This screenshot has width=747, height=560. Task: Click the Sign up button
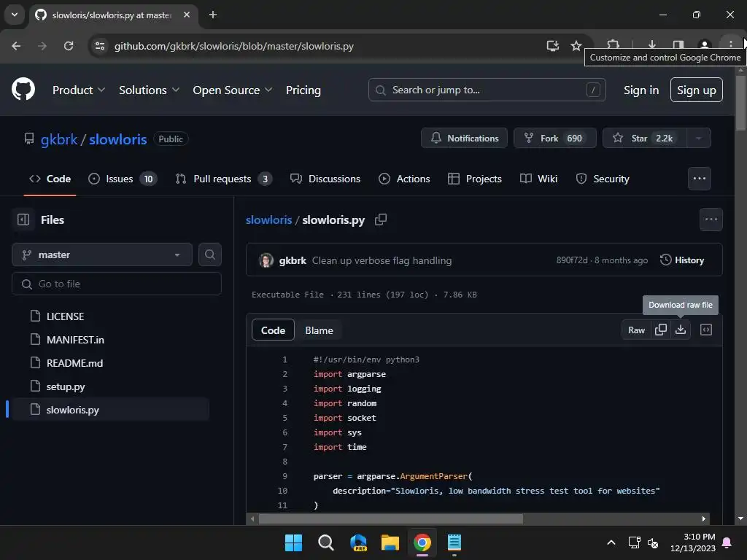(x=697, y=90)
